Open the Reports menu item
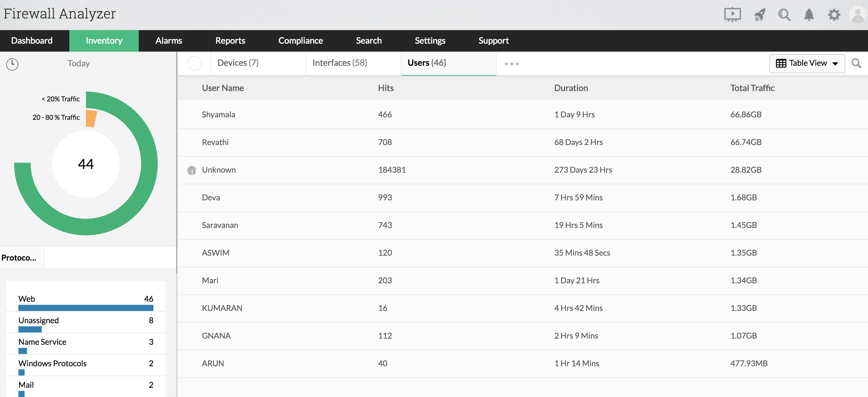Screen dimensions: 868x397 (x=230, y=40)
